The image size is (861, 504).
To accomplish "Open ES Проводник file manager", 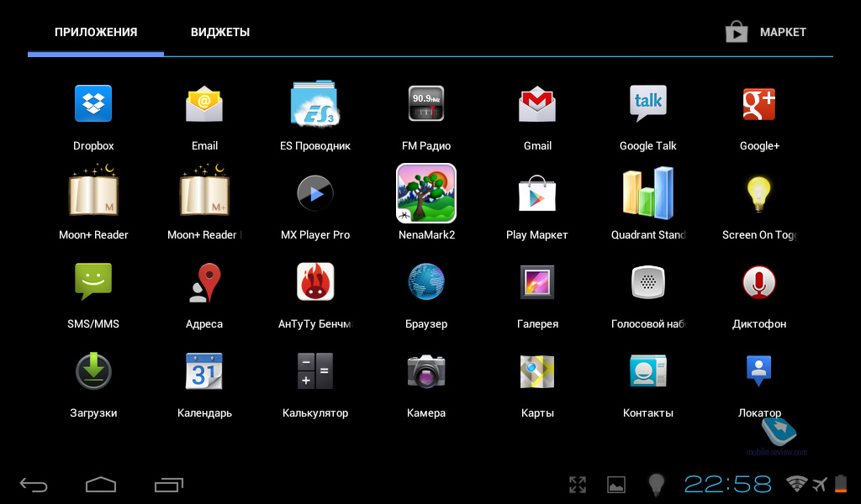I will click(x=315, y=103).
